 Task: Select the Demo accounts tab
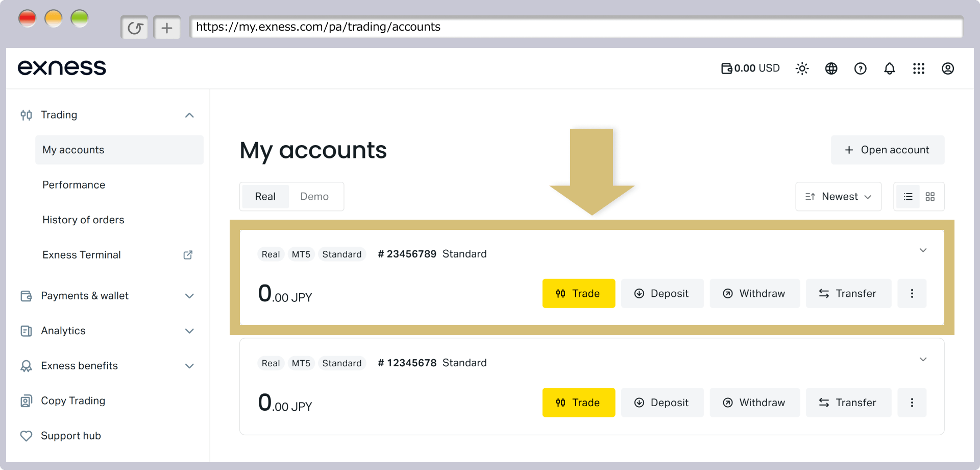pyautogui.click(x=314, y=197)
